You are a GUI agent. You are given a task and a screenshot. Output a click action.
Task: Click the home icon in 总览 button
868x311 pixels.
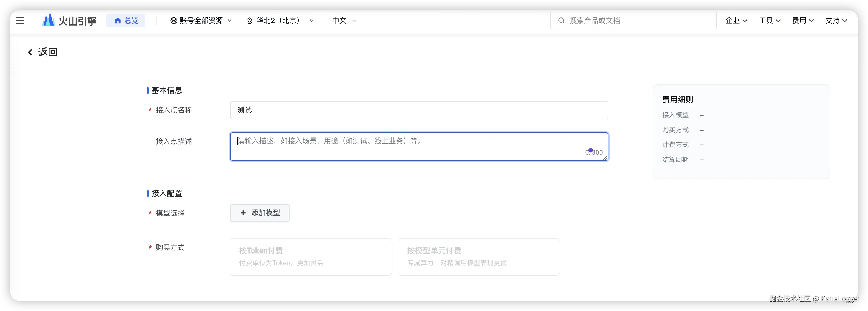[118, 21]
